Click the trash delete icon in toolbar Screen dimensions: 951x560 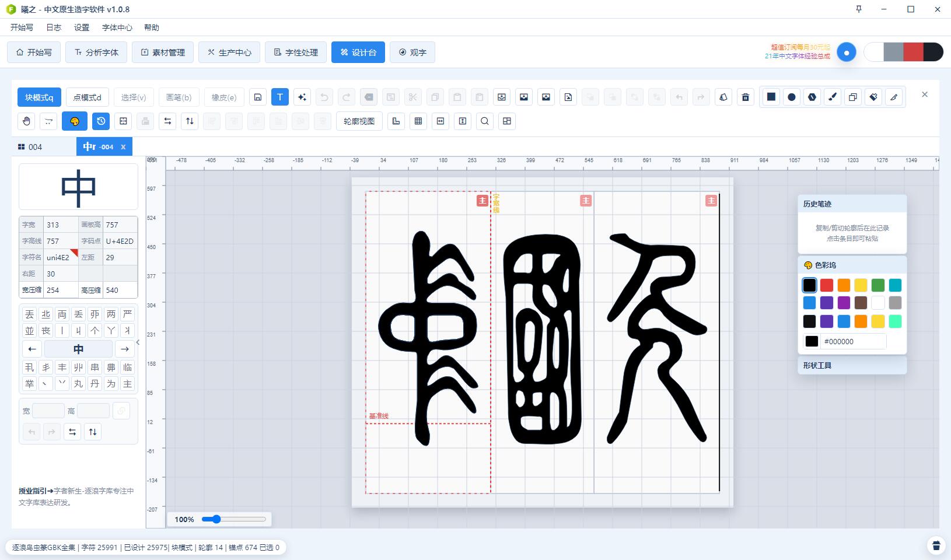[746, 97]
